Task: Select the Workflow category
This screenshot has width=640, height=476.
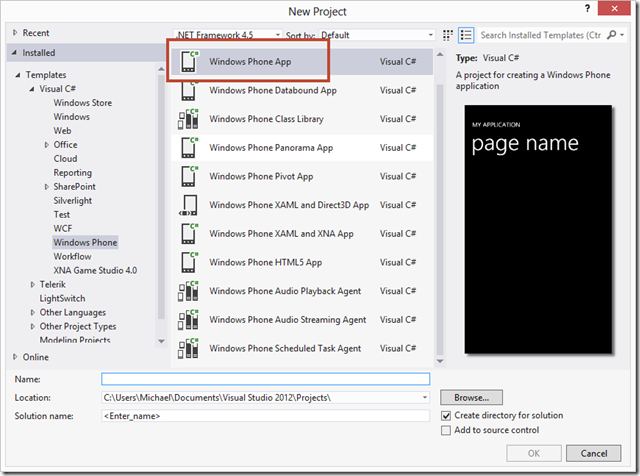Action: 72,256
